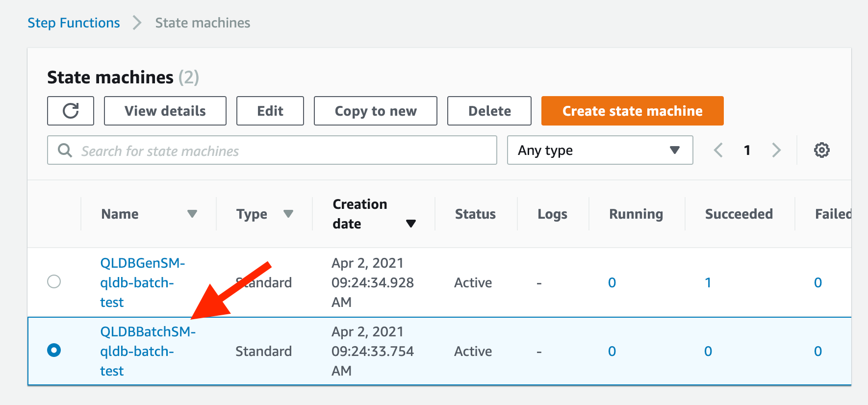Open the Any type filter dropdown
This screenshot has height=405, width=868.
point(600,150)
